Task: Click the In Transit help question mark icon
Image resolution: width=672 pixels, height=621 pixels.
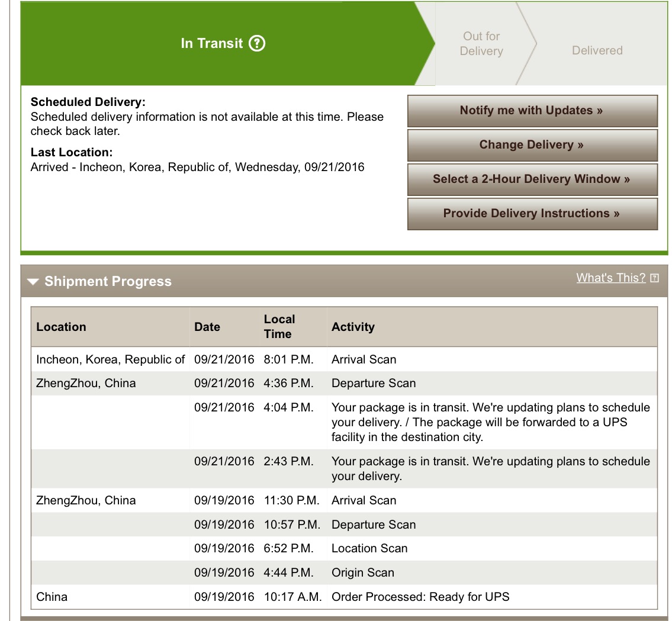Action: [257, 43]
